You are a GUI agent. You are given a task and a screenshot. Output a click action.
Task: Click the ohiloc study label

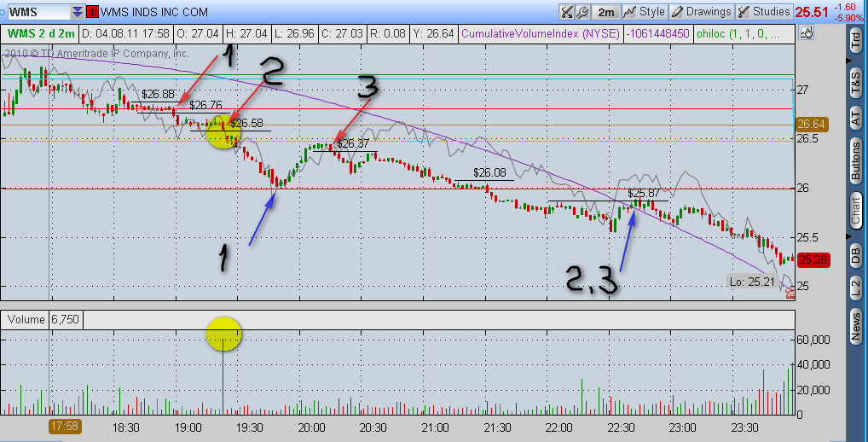pos(738,33)
